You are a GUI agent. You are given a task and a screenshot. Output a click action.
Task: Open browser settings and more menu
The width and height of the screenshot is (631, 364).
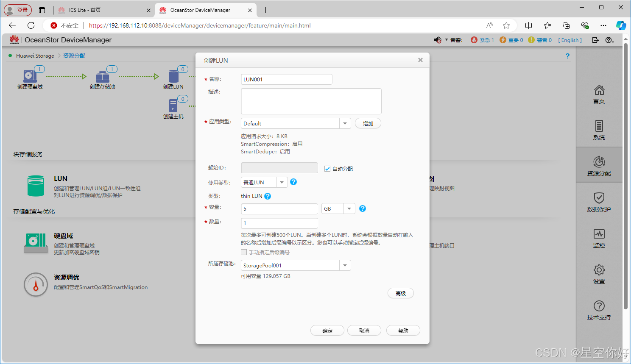pos(603,25)
